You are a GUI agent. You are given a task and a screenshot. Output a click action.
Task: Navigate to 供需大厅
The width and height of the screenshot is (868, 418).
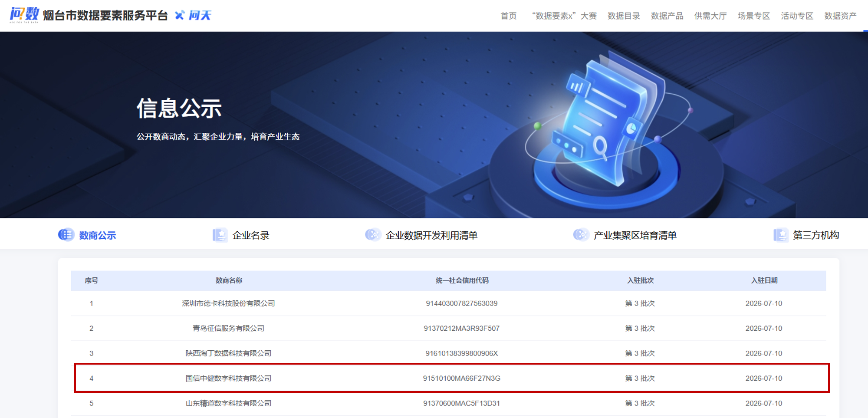(710, 16)
